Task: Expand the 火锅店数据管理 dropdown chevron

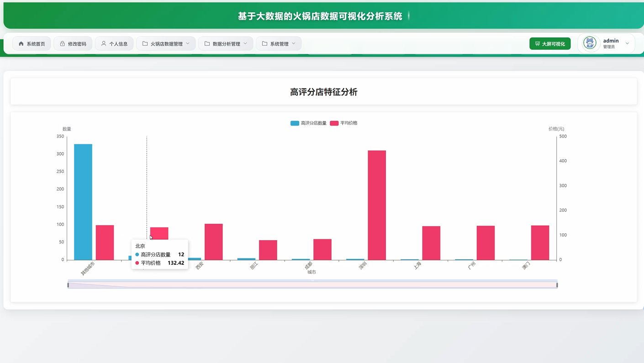Action: point(188,44)
